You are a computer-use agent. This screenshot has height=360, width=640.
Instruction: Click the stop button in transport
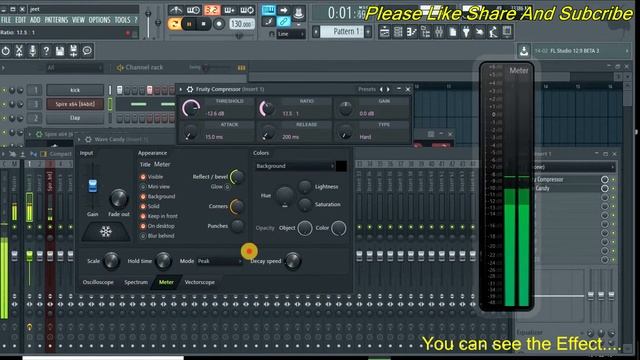pos(204,24)
